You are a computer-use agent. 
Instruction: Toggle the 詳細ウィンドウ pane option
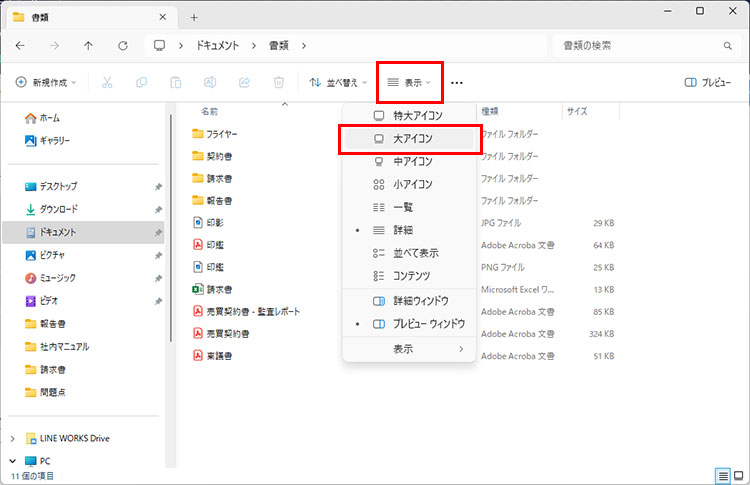click(420, 300)
